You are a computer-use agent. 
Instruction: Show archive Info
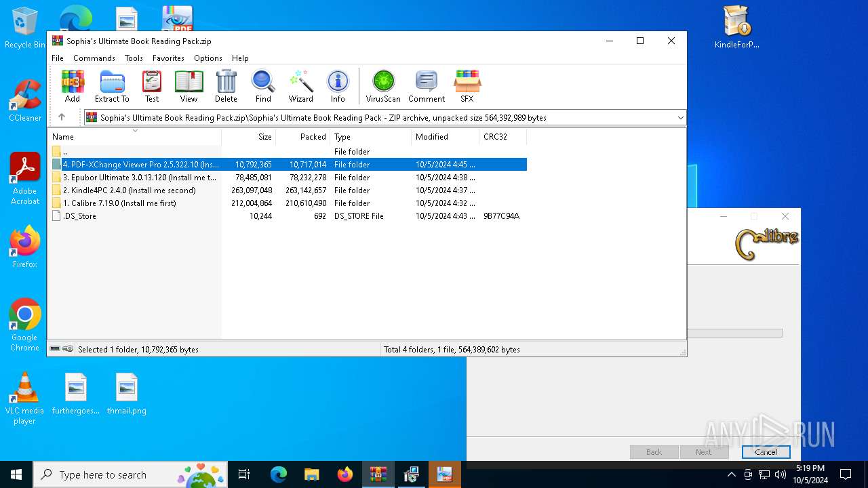tap(338, 86)
